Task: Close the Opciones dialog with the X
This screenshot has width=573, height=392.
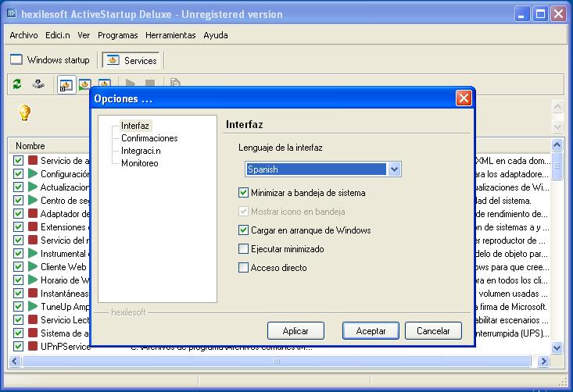Action: (464, 98)
